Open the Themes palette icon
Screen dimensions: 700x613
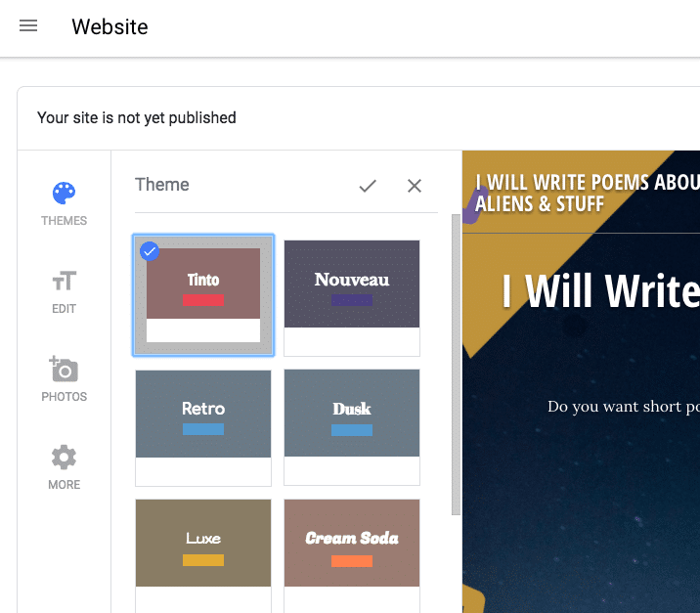64,194
